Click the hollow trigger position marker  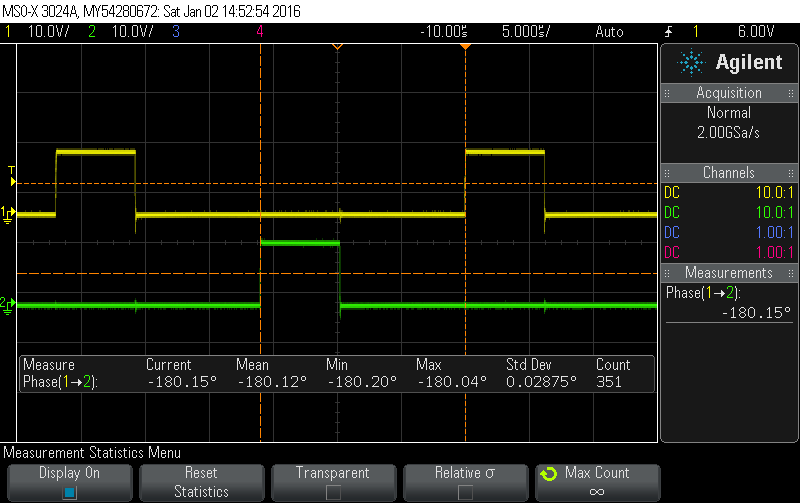337,46
